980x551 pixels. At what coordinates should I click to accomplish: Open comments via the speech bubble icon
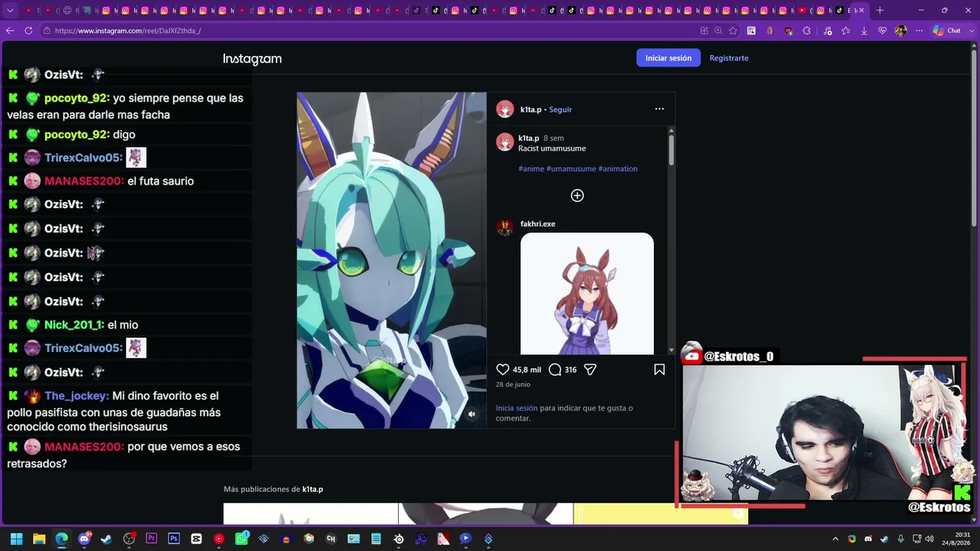(555, 370)
